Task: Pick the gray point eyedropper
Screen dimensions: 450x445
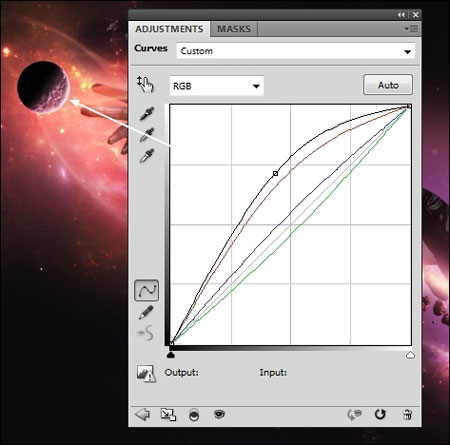Action: pyautogui.click(x=147, y=134)
